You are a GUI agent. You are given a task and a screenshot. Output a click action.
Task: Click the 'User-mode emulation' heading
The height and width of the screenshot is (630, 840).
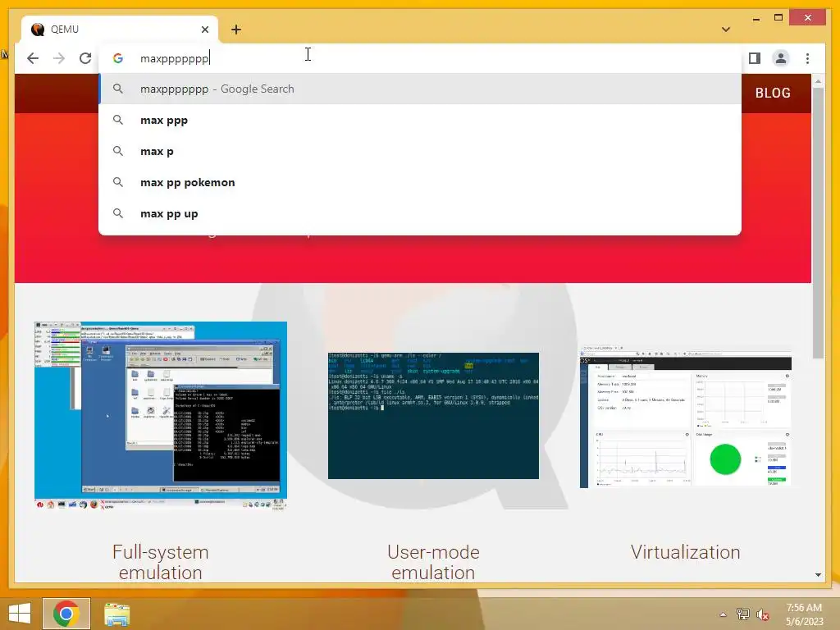[x=433, y=562]
